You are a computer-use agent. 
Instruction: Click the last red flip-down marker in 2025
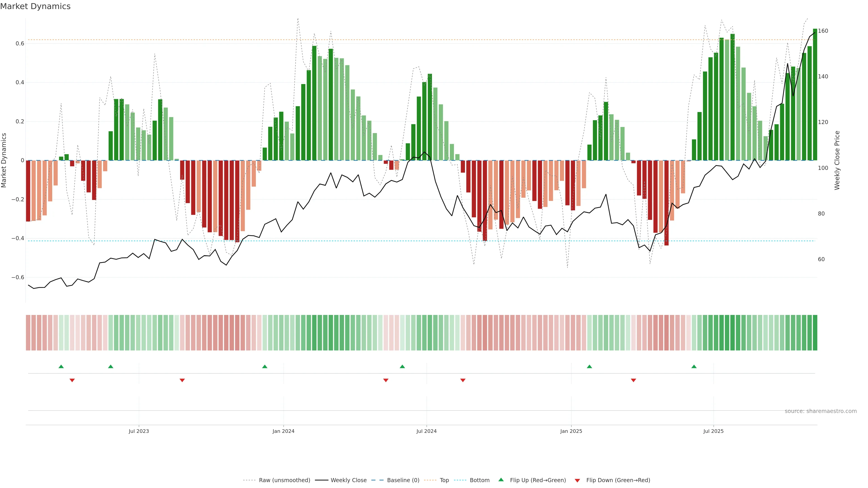pyautogui.click(x=633, y=380)
